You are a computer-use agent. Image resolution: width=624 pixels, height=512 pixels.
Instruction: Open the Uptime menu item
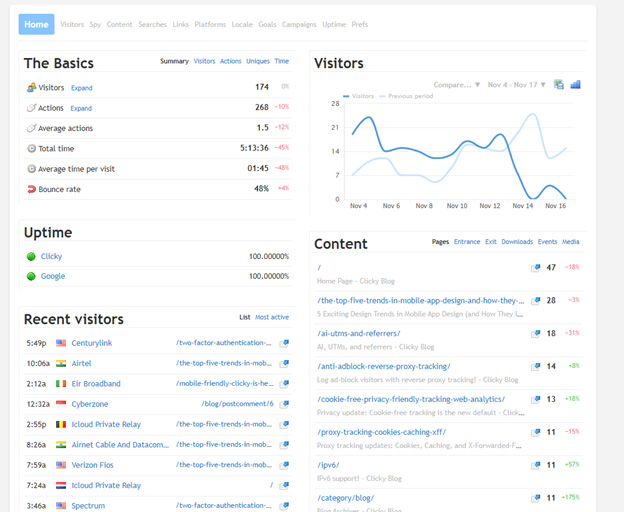tap(334, 24)
